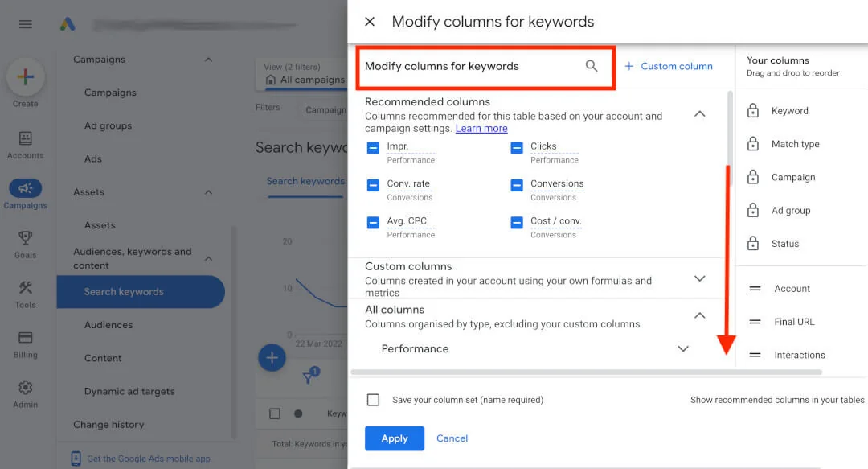Grab the drag handle for Account column
Screen dimensions: 868x469
(755, 288)
